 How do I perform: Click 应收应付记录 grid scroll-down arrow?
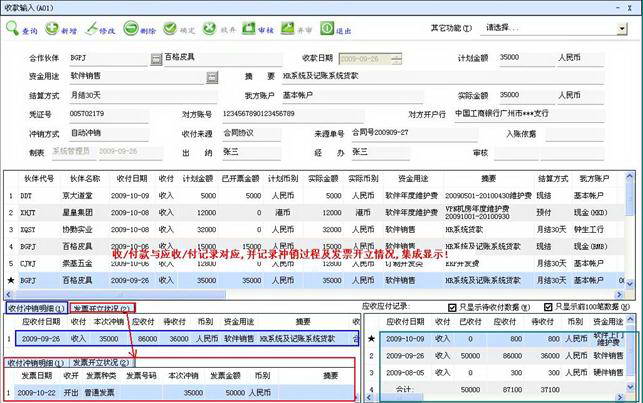[631, 387]
